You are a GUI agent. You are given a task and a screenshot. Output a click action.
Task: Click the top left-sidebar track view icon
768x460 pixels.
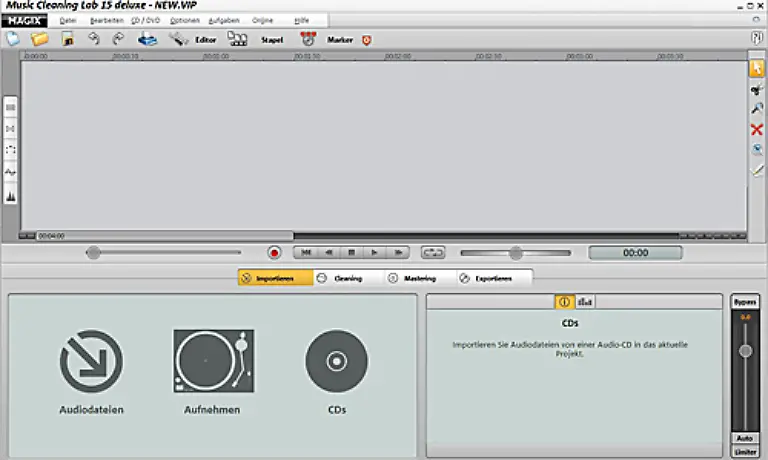(10, 107)
